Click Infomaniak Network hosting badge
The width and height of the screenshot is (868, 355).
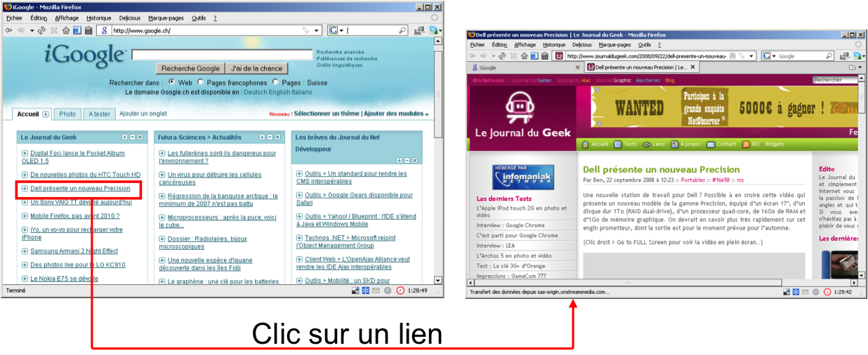point(523,177)
